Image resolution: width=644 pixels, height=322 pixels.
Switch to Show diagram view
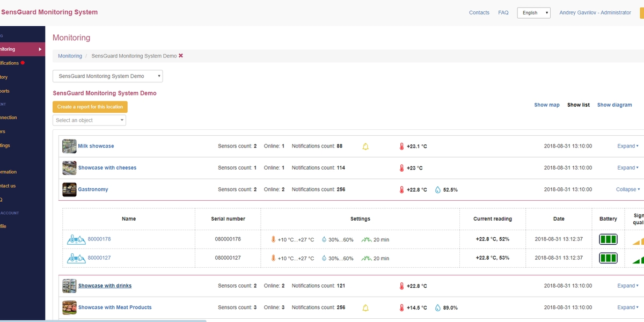tap(614, 105)
